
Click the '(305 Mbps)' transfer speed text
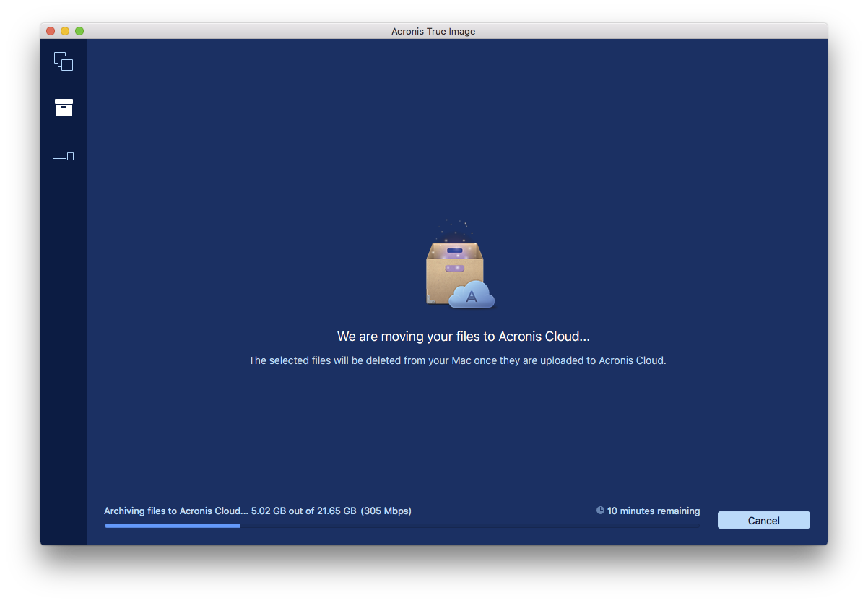386,511
